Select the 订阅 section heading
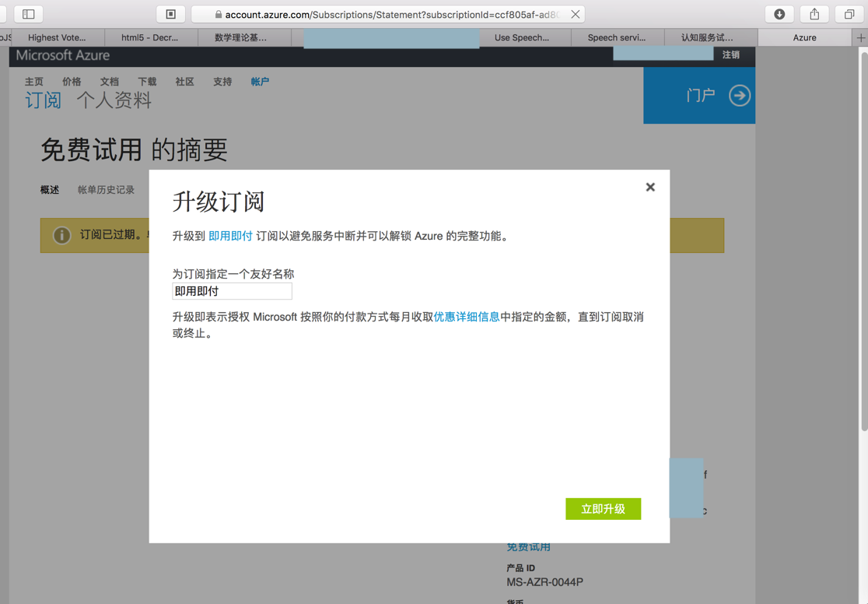The image size is (868, 604). click(x=43, y=100)
